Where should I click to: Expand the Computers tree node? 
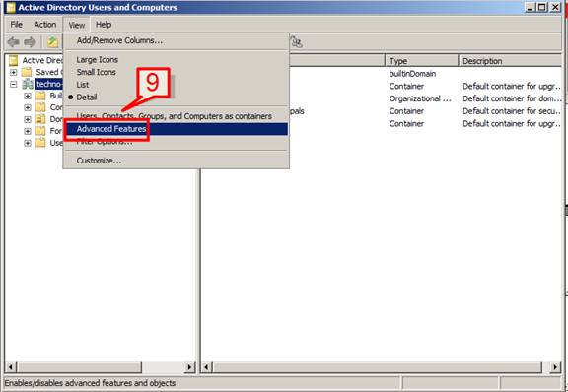point(28,107)
